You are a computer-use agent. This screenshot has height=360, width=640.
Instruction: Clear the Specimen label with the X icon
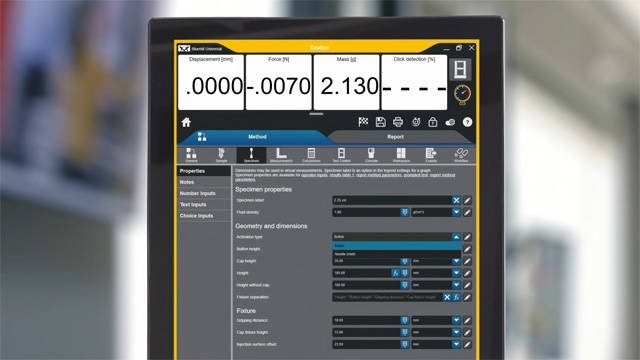pyautogui.click(x=456, y=200)
